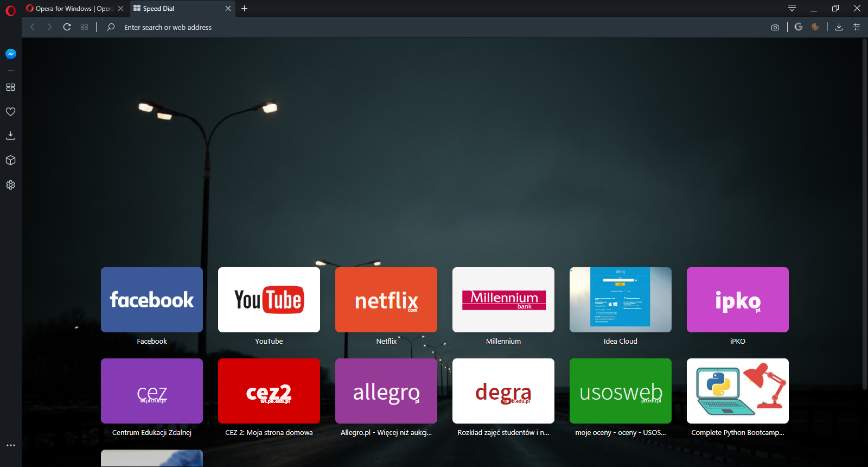Screen dimensions: 868x467
Task: Open Settings gear in the sidebar
Action: (10, 185)
